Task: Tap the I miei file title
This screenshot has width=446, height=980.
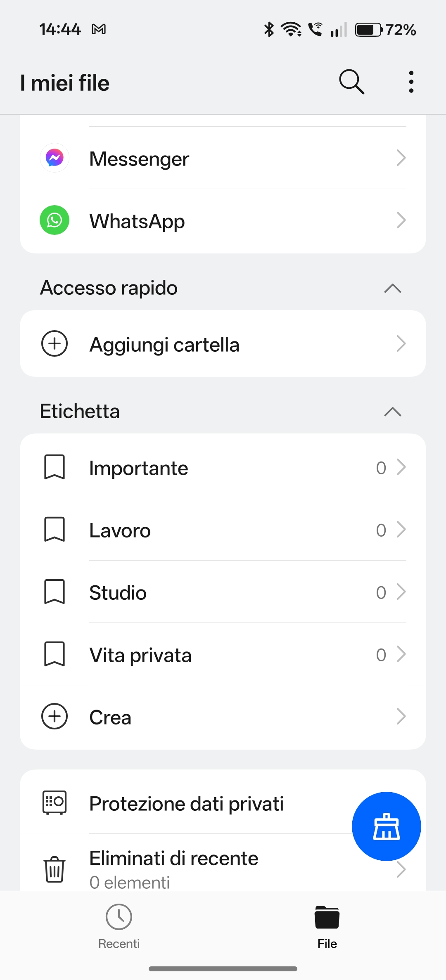Action: click(x=65, y=83)
